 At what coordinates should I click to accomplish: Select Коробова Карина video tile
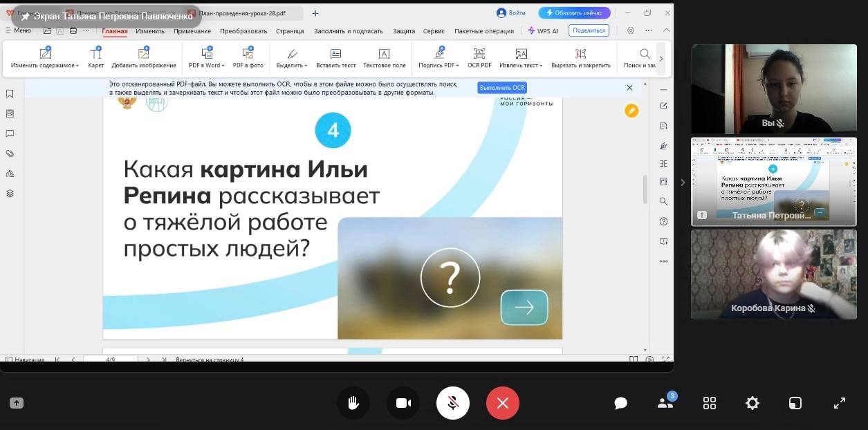(774, 274)
